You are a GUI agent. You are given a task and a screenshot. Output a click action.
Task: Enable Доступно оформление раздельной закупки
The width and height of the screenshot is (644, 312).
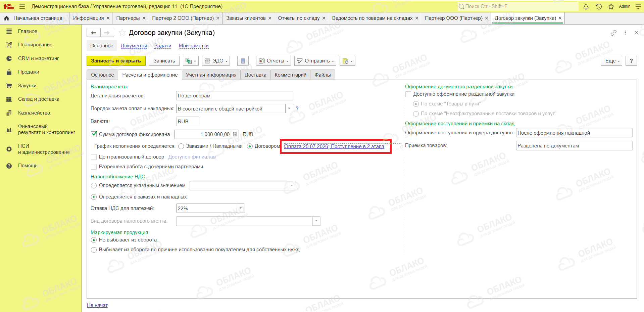click(408, 94)
